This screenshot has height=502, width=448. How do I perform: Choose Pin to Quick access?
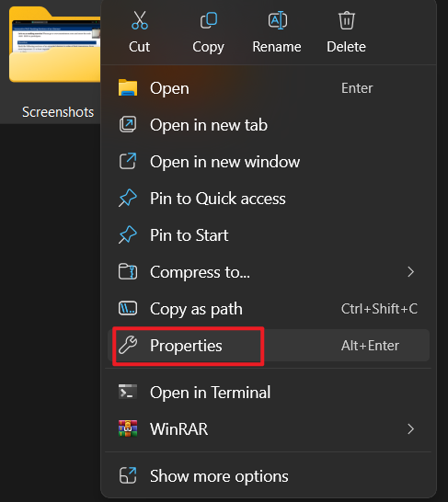click(x=269, y=199)
